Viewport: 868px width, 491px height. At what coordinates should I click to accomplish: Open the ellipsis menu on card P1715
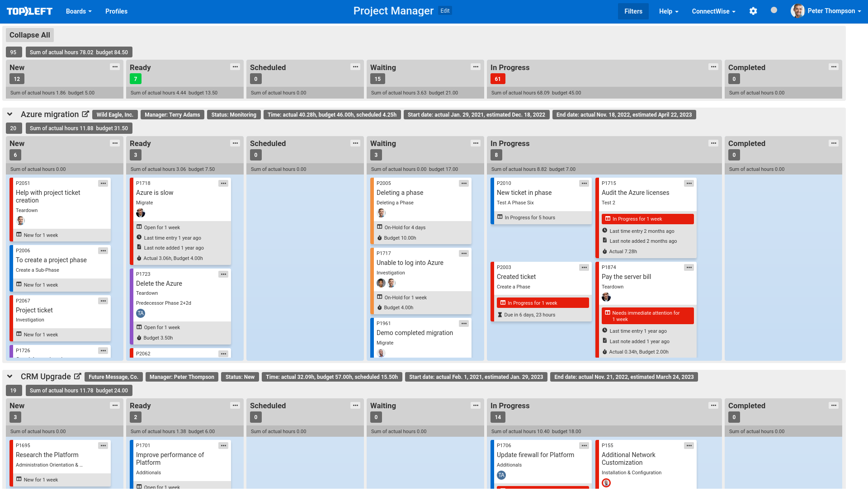click(689, 184)
